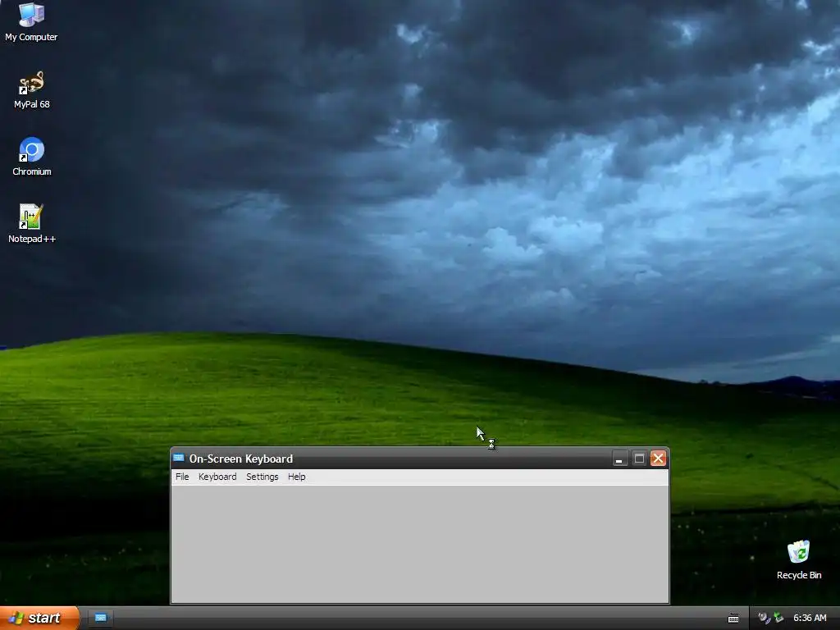Open the Chromium desktop shortcut
The image size is (840, 630).
(31, 157)
